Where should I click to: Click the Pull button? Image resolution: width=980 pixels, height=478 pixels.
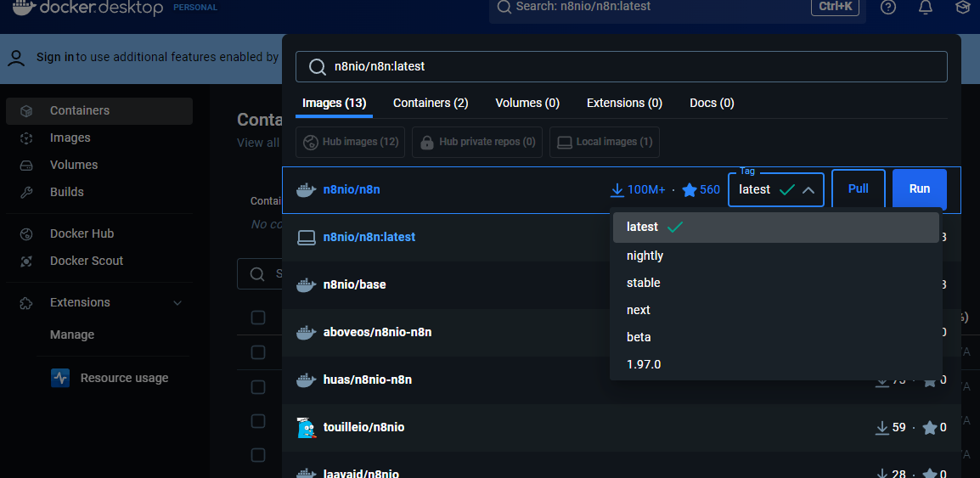[x=858, y=188]
